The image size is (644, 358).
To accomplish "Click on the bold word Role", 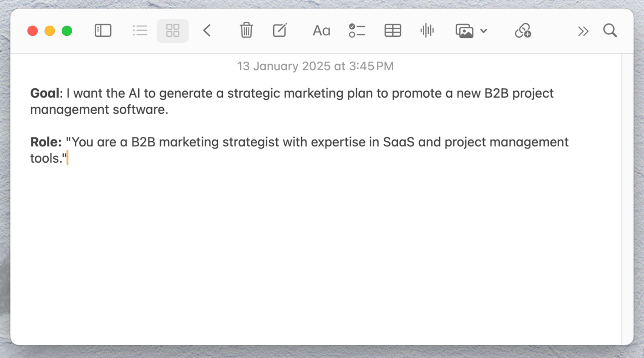I will click(x=44, y=142).
